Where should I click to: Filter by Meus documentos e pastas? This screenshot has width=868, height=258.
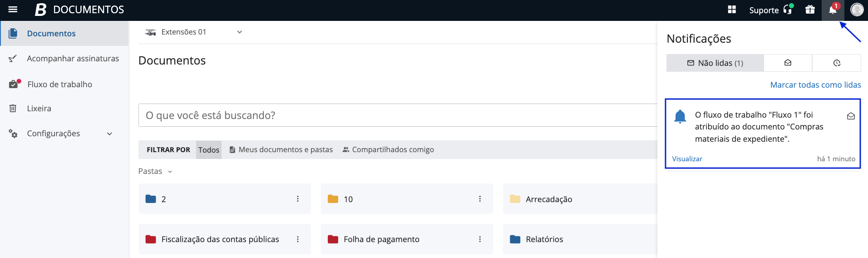tap(281, 150)
